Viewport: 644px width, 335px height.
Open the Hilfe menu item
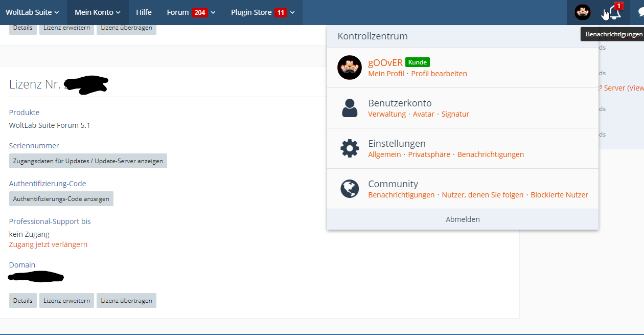(x=144, y=12)
